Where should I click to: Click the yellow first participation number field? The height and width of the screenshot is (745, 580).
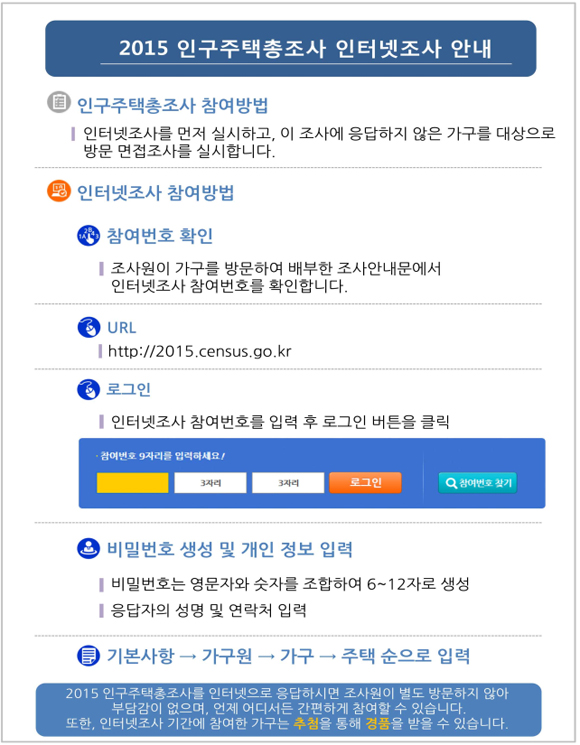tap(133, 483)
